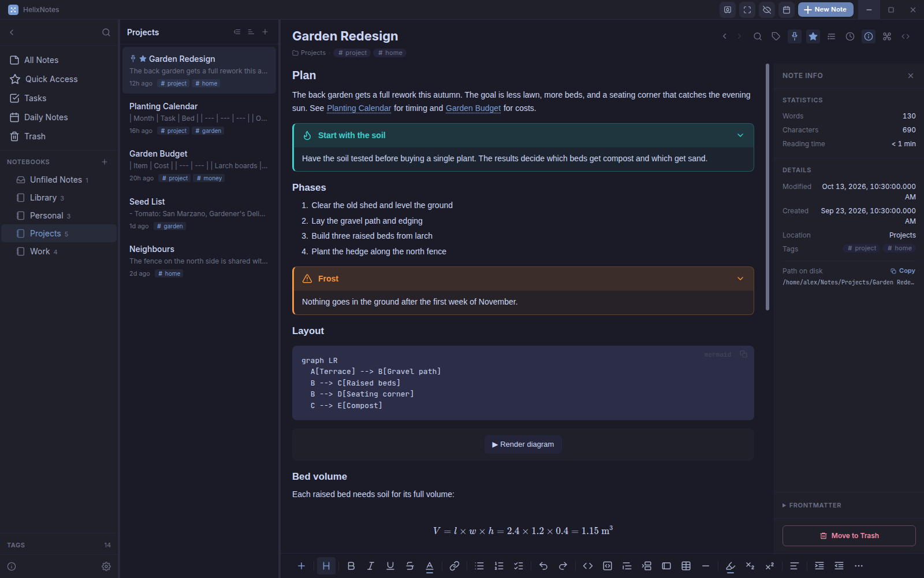Expand the Frontmatter section

click(x=812, y=505)
